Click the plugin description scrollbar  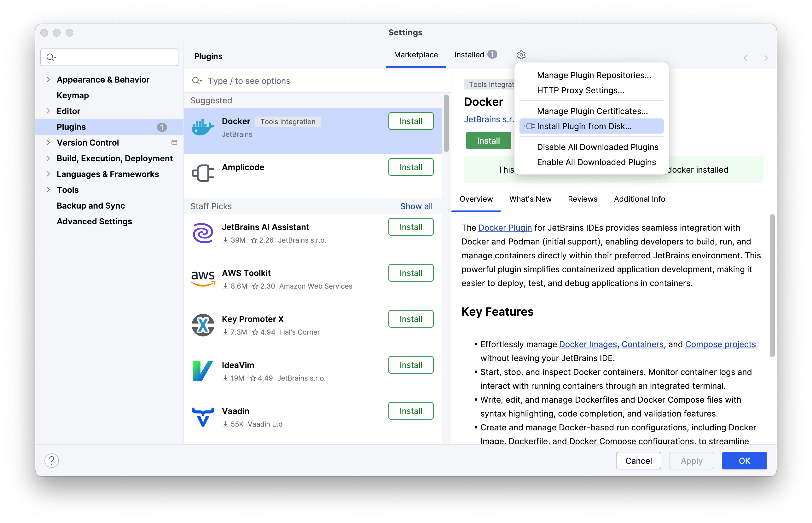click(772, 286)
